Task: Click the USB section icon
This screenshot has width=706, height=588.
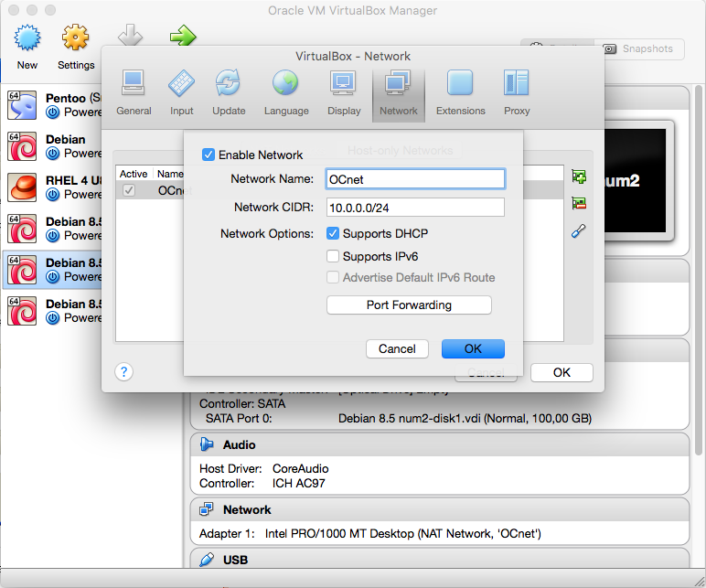Action: point(207,560)
